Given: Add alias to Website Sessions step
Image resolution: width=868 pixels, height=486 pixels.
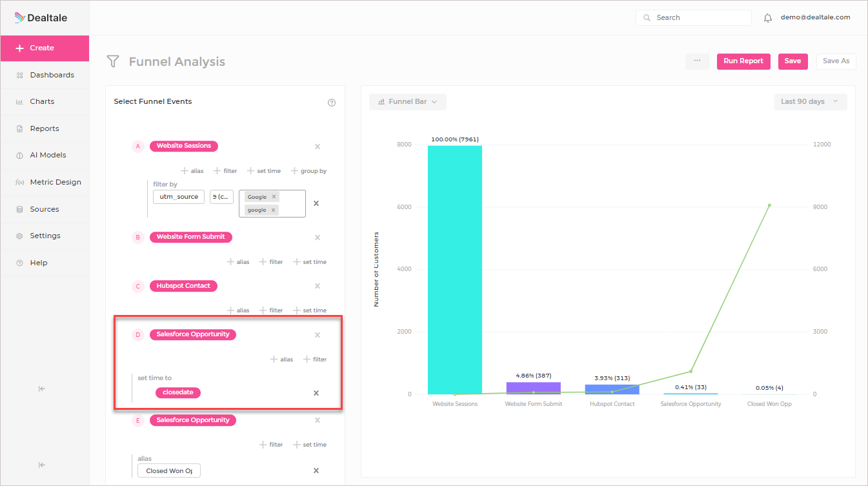Looking at the screenshot, I should point(192,171).
